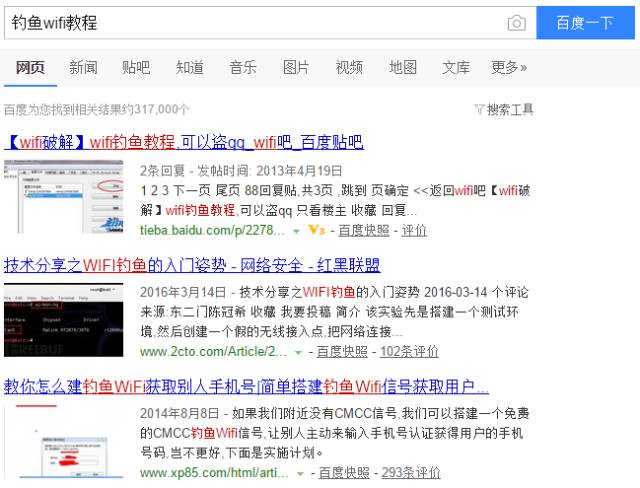
Task: Open the 音乐 tab
Action: [243, 67]
